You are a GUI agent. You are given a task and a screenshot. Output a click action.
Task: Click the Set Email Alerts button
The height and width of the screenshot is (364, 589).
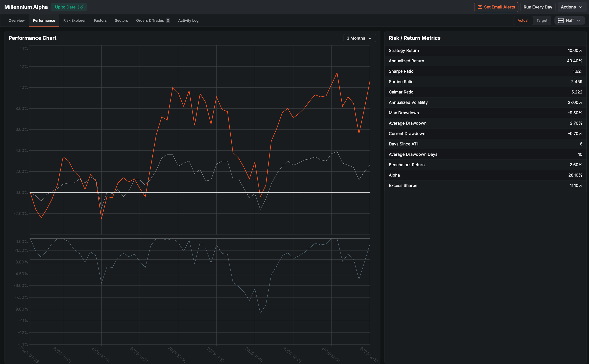coord(496,7)
